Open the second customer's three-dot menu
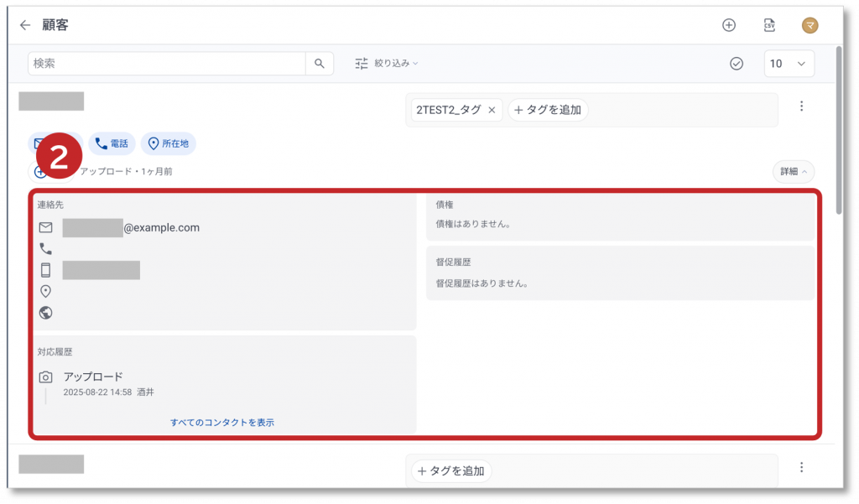Screen dimensions: 859x504 (802, 467)
